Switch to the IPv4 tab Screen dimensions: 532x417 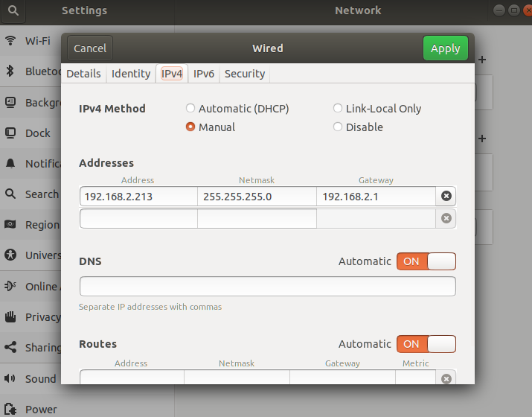172,74
